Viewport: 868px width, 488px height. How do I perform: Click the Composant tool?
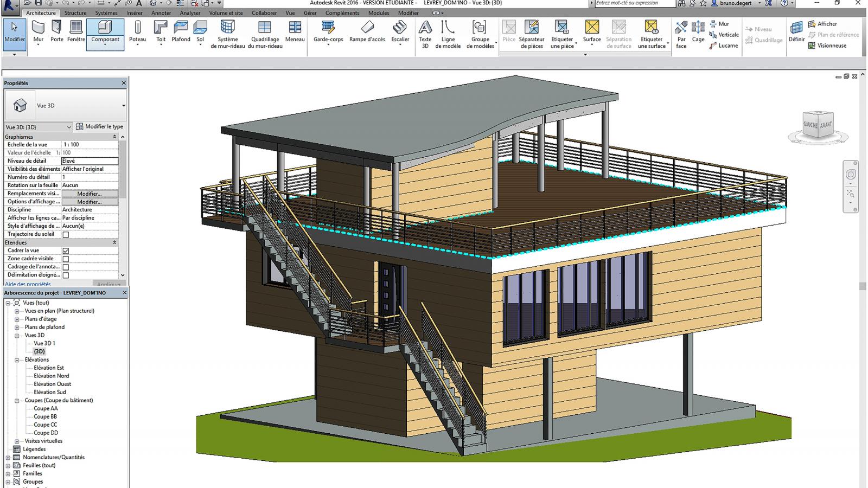coord(105,34)
